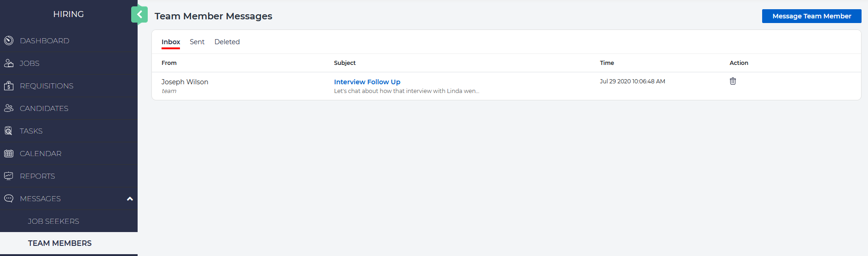Switch to the Sent tab
The image size is (868, 256).
[x=197, y=42]
